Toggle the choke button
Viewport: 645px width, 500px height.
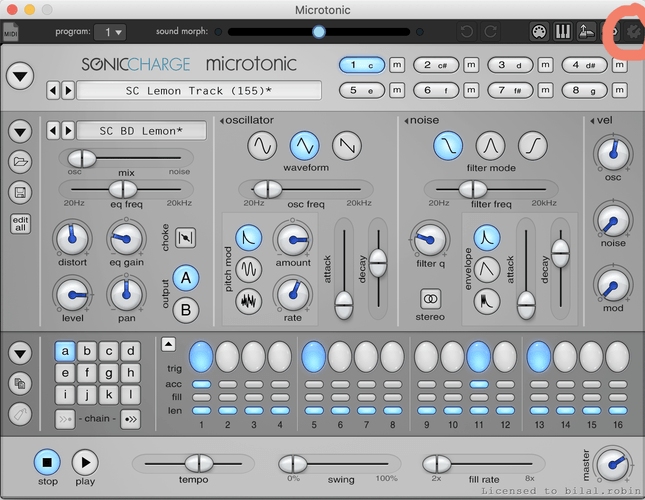pos(186,238)
